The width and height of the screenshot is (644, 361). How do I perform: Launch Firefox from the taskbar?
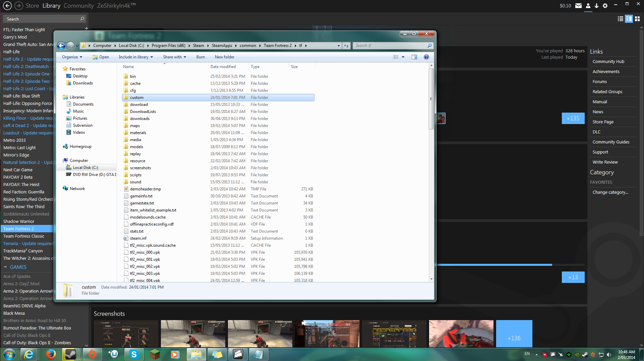click(51, 354)
